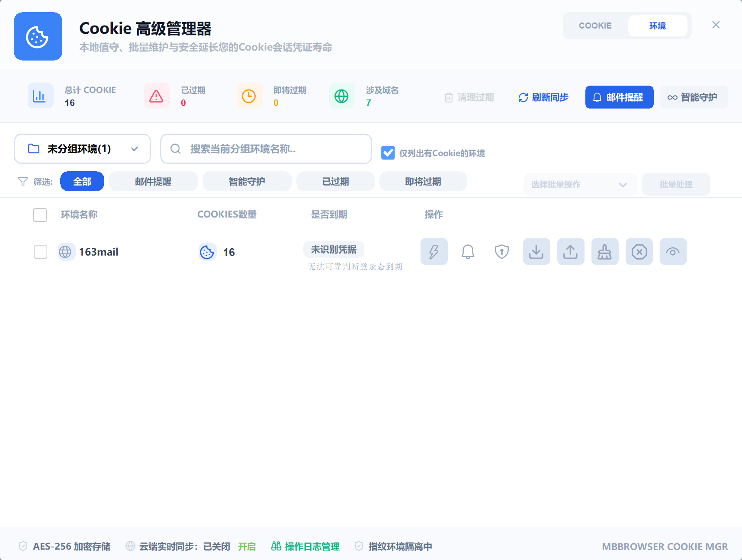Image resolution: width=742 pixels, height=560 pixels.
Task: Click the AES-256 shield icon in footer
Action: [x=23, y=546]
